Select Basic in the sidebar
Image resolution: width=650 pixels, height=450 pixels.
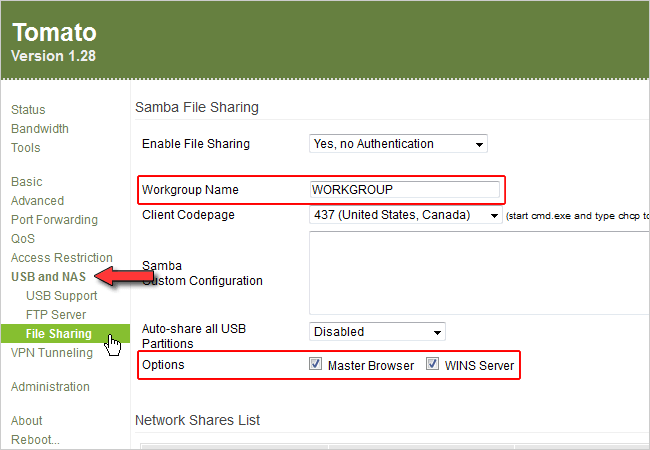coord(27,182)
